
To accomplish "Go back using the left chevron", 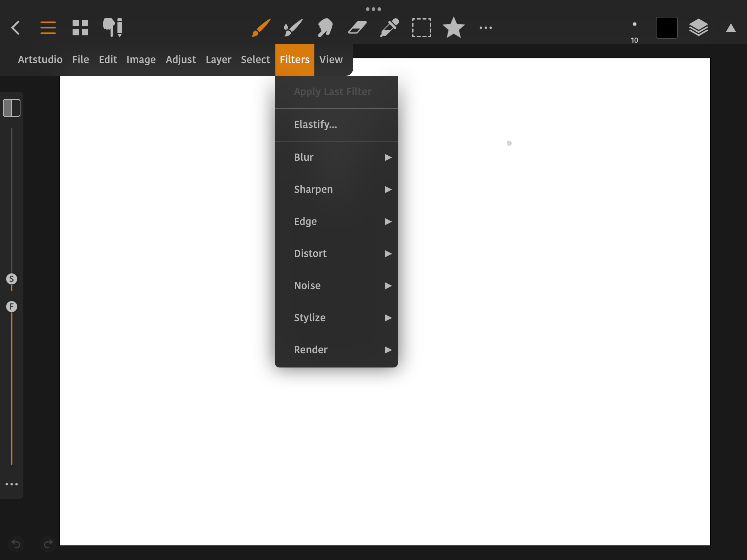I will click(15, 28).
